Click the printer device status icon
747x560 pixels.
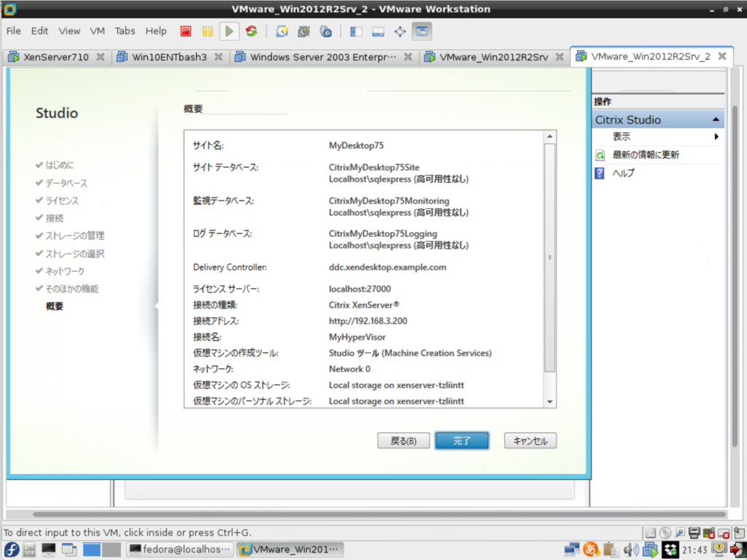click(x=694, y=533)
